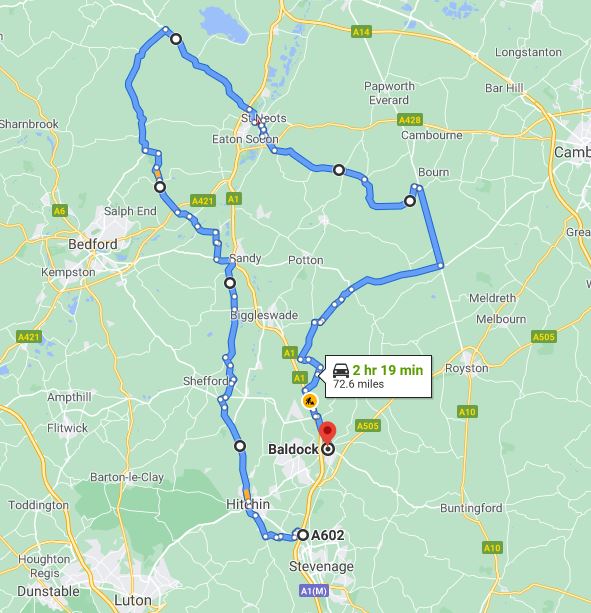Click the Biggleswade town label

(264, 315)
